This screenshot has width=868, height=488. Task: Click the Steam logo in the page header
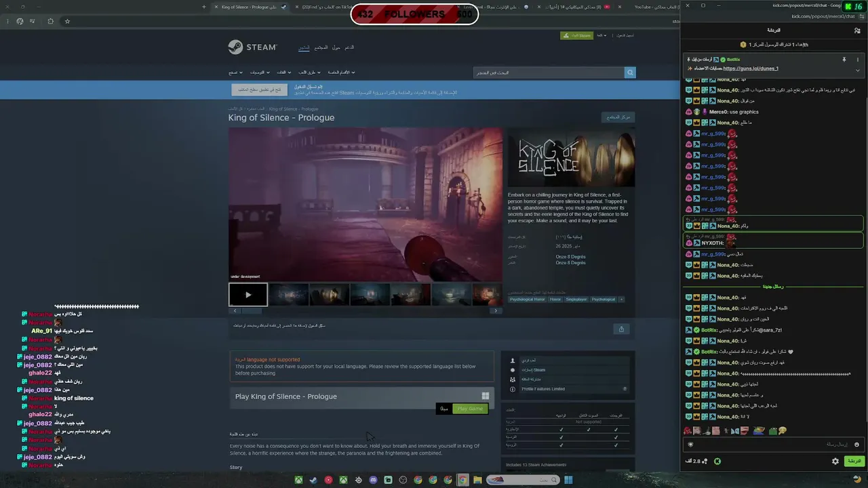[x=252, y=47]
